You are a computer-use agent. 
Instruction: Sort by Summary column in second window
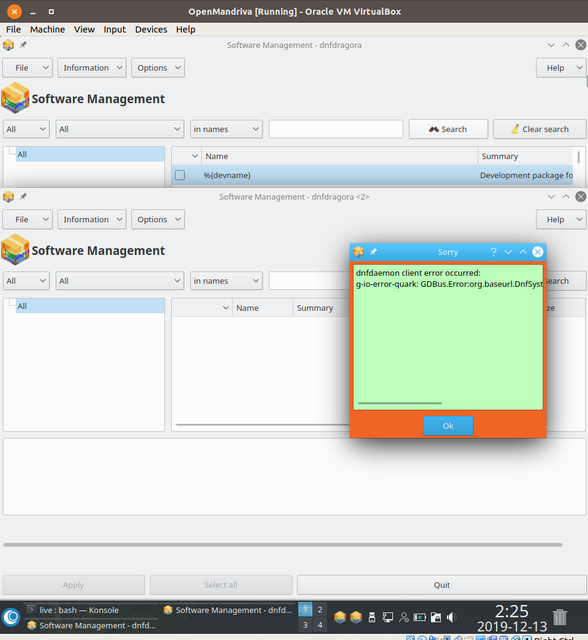point(321,308)
